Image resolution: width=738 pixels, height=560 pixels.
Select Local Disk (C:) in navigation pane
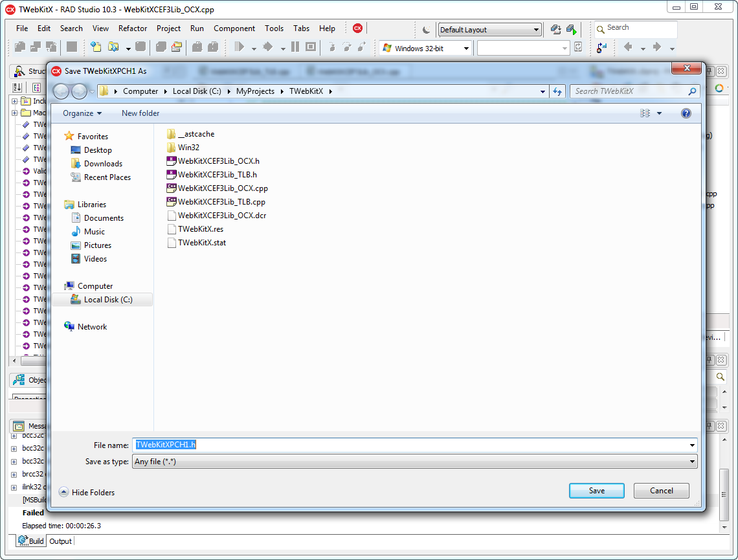click(x=102, y=300)
